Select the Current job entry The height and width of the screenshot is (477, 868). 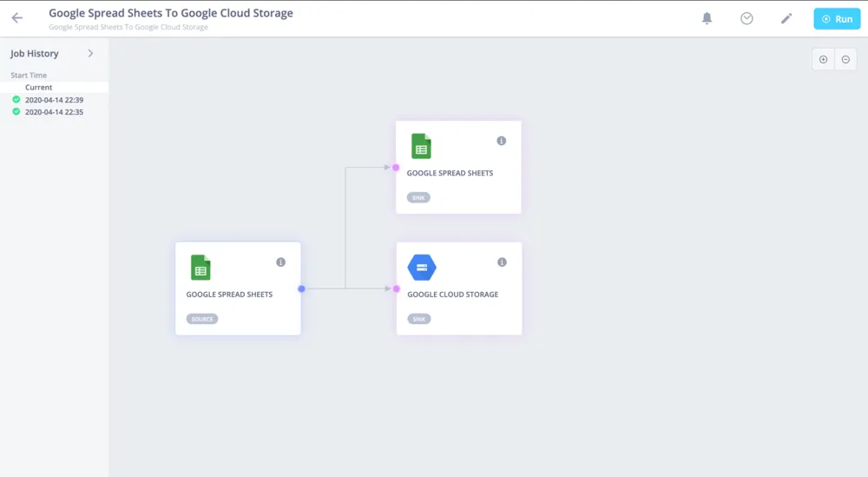tap(39, 88)
